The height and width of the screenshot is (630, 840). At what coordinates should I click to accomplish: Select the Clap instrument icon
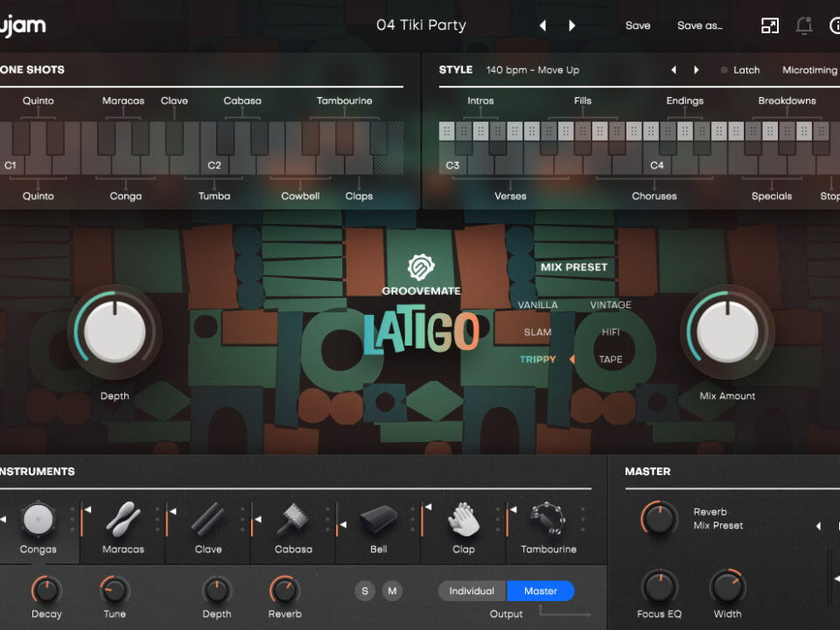click(463, 520)
